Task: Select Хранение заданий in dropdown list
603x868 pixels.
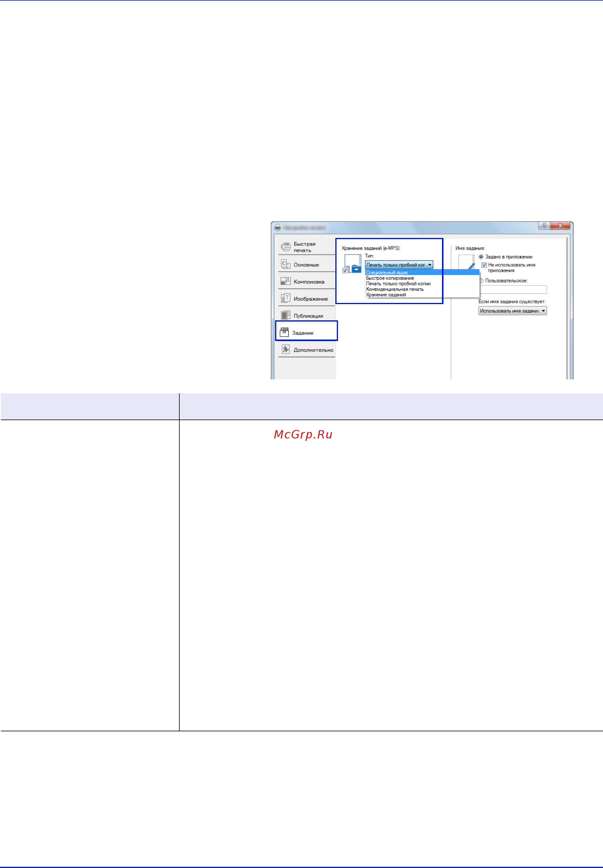Action: 422,294
